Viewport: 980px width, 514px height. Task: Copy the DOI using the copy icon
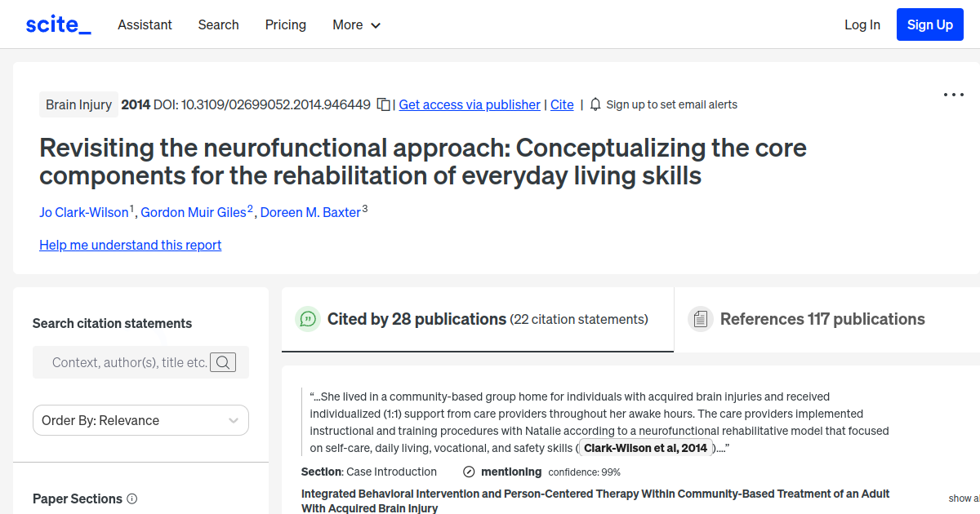tap(383, 104)
